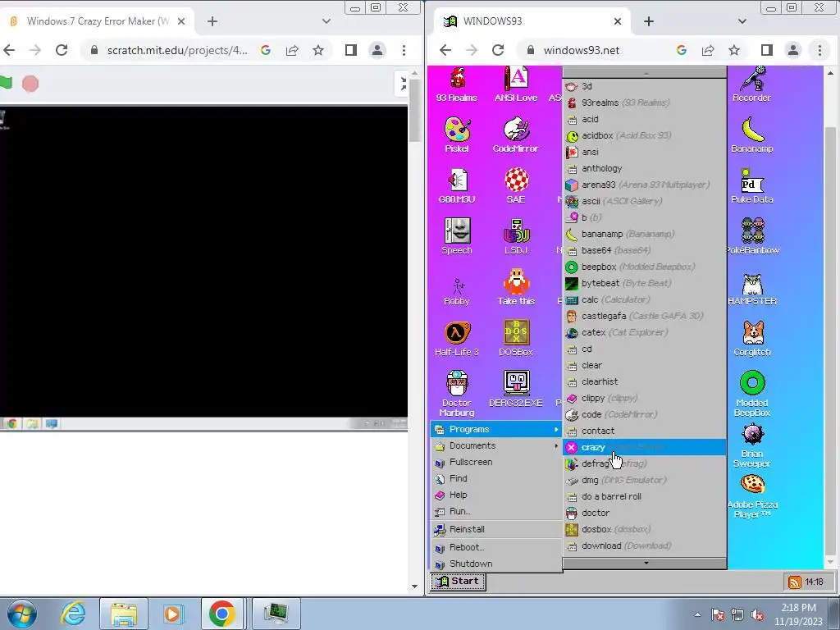Open the Recorder desktop icon
The width and height of the screenshot is (840, 630).
coord(751,84)
